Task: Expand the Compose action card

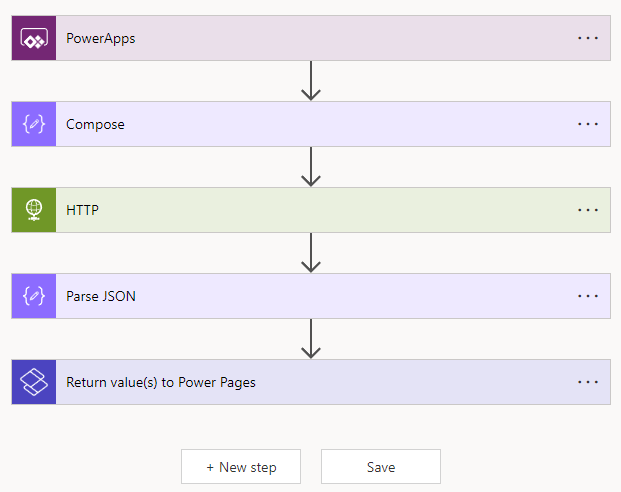Action: pyautogui.click(x=300, y=125)
